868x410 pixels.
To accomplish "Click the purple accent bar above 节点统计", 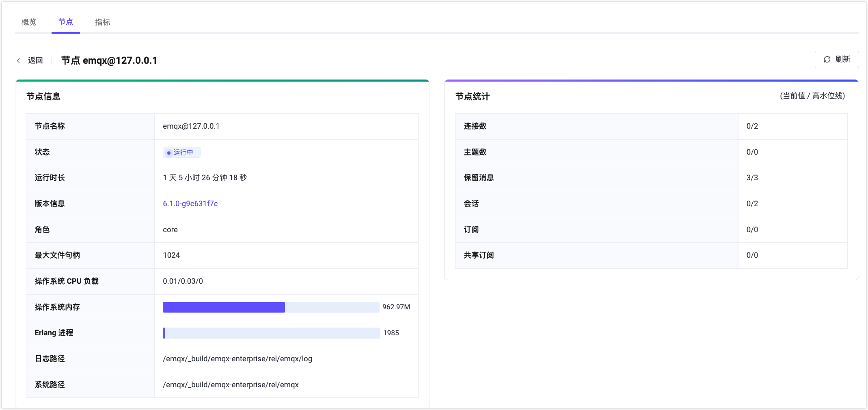I will tap(651, 80).
